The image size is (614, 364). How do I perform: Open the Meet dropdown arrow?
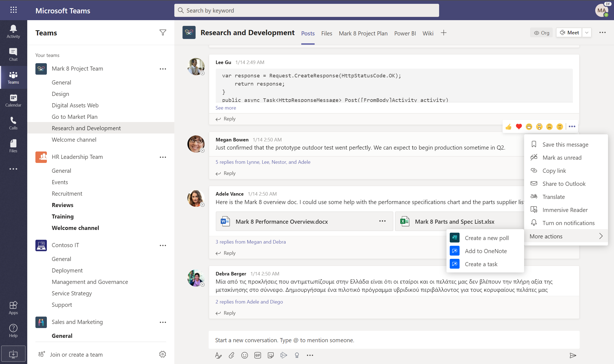(x=586, y=32)
